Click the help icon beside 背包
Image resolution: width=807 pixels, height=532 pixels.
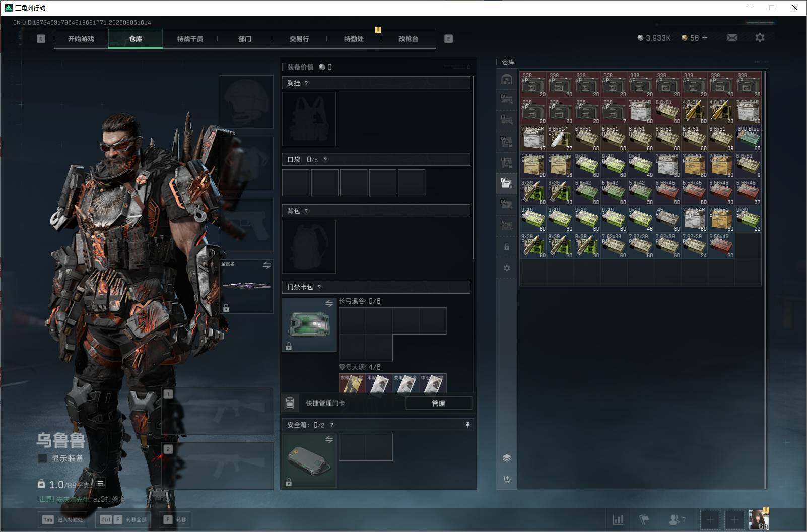pyautogui.click(x=306, y=211)
